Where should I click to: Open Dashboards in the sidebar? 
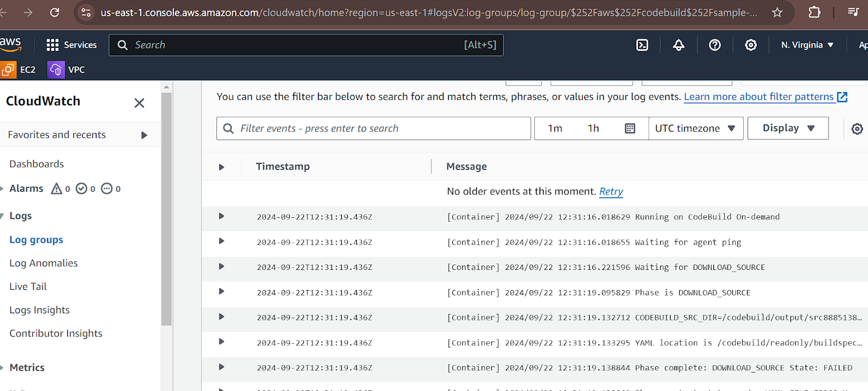click(x=36, y=164)
